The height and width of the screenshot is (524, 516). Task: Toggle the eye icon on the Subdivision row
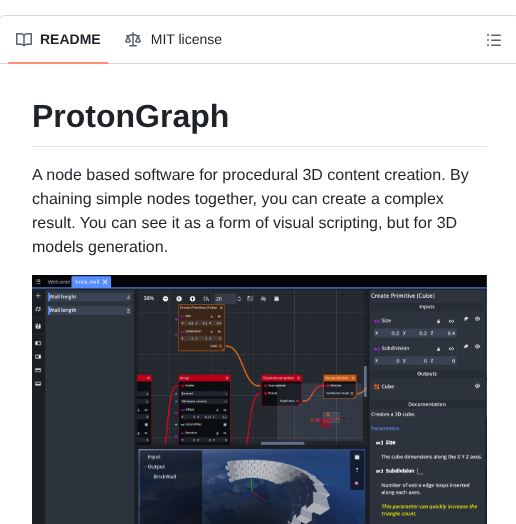click(x=478, y=347)
